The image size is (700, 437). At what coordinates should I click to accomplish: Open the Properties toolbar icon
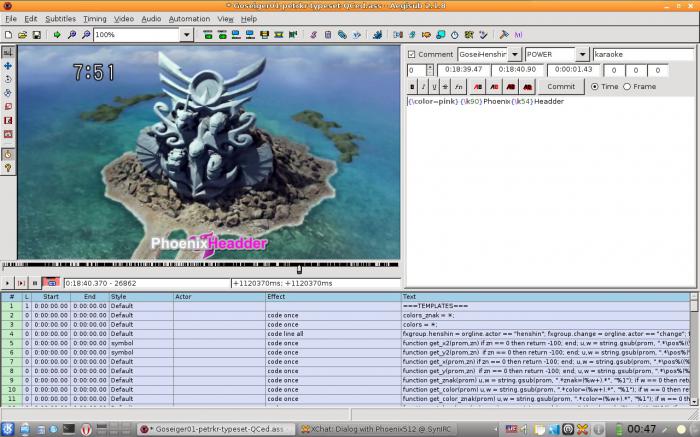pos(328,34)
